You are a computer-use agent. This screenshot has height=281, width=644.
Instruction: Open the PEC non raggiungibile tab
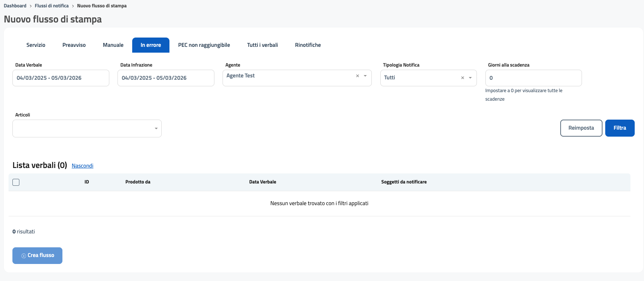204,45
